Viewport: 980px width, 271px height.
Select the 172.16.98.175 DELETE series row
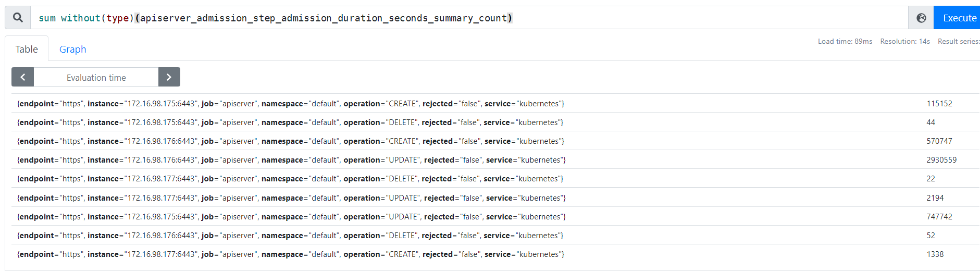point(290,122)
